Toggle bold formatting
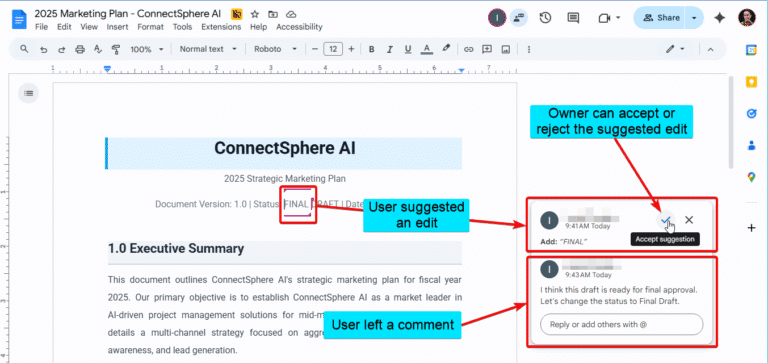The image size is (768, 363). (x=371, y=49)
